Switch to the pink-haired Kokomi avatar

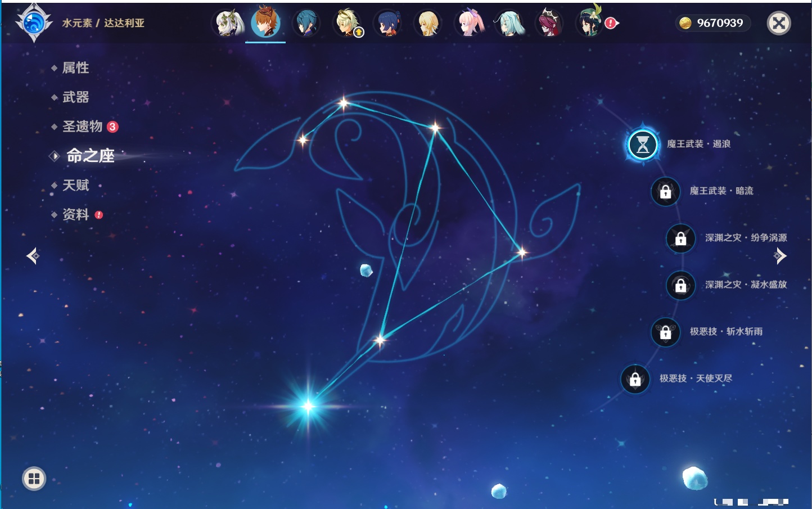point(469,23)
